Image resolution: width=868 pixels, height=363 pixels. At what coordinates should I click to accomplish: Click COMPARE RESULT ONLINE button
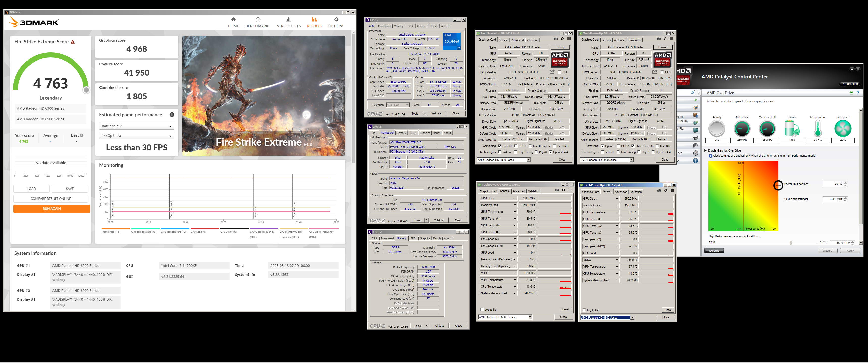pyautogui.click(x=50, y=199)
